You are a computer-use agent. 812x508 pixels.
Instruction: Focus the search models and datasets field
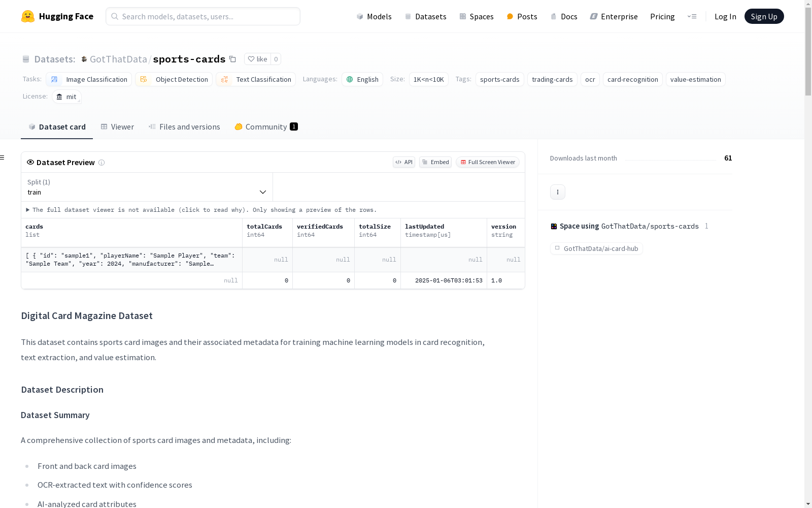[203, 16]
